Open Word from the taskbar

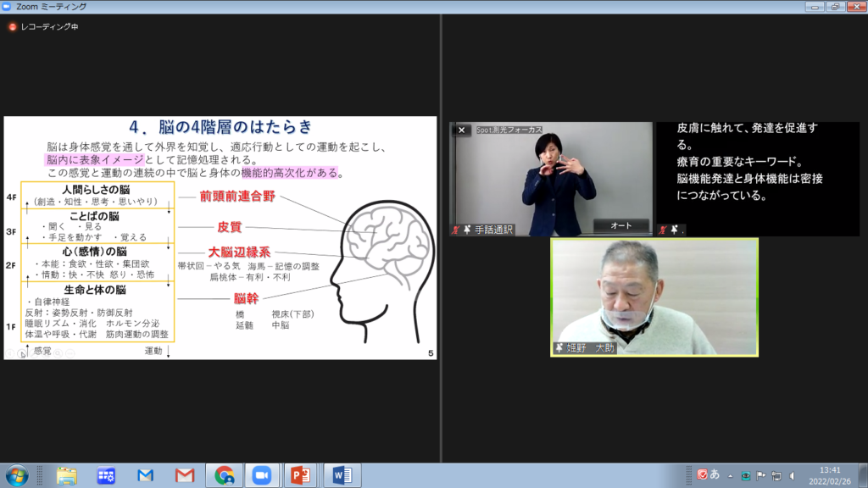pos(342,475)
